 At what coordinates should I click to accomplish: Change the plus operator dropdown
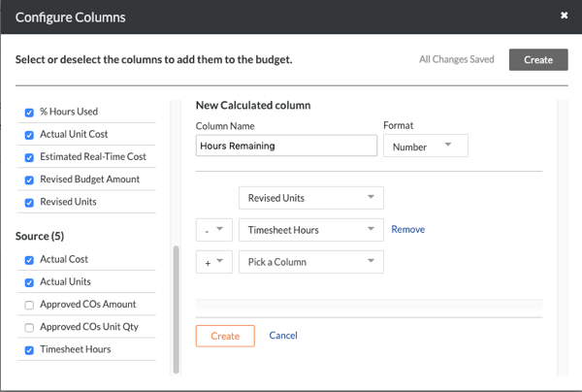point(214,262)
